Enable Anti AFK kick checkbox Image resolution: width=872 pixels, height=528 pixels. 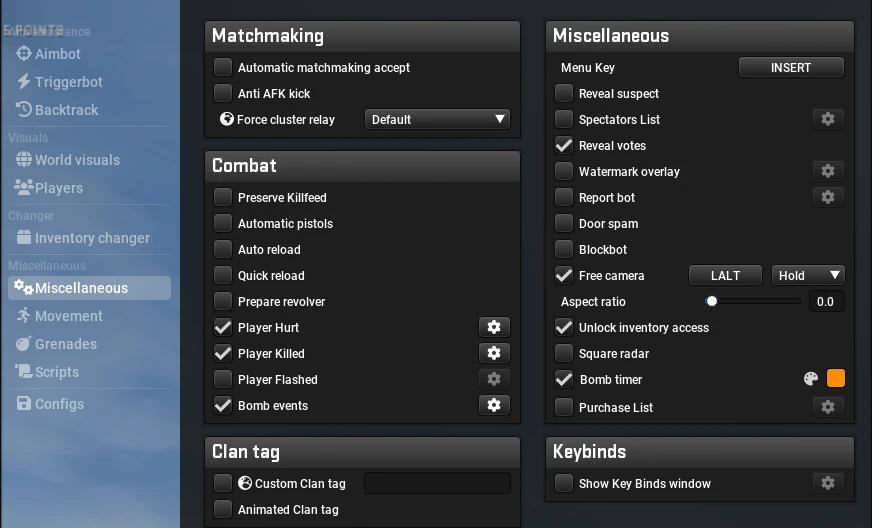tap(223, 93)
